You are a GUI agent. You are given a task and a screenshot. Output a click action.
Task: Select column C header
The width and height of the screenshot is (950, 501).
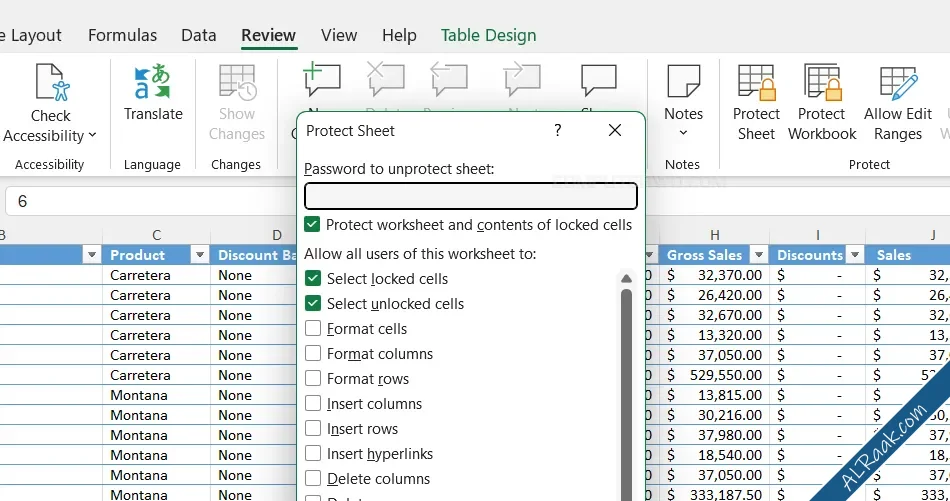click(x=156, y=236)
